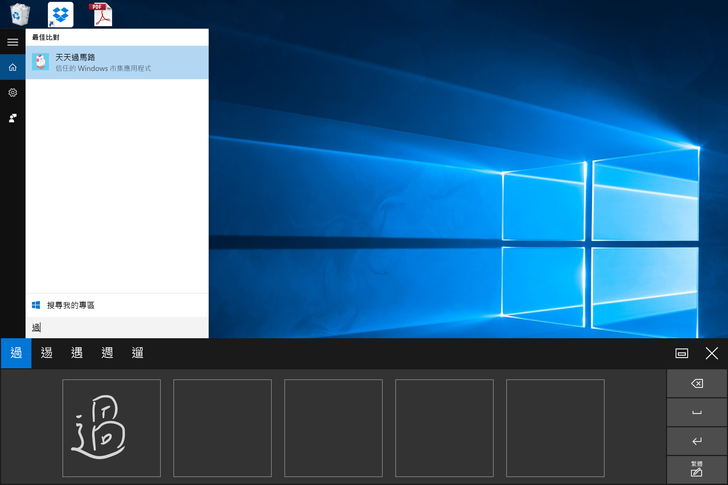
Task: Open the Dropbox desktop shortcut
Action: (60, 14)
